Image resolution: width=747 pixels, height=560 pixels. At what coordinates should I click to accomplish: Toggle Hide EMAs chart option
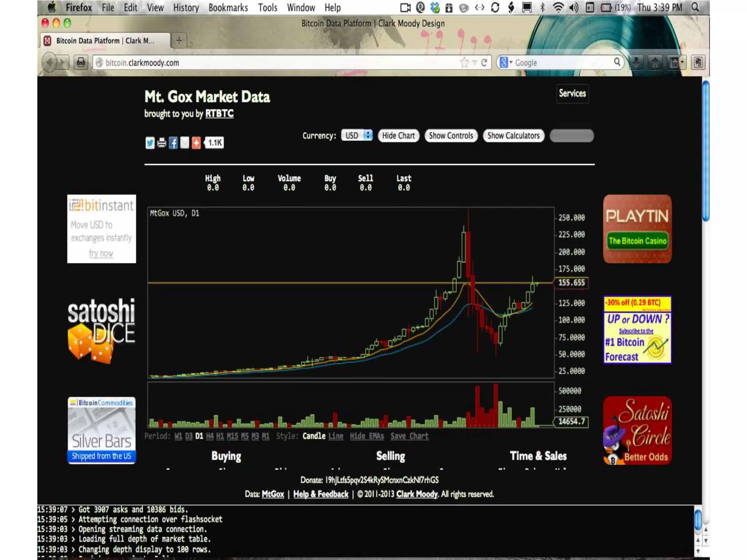(x=367, y=436)
